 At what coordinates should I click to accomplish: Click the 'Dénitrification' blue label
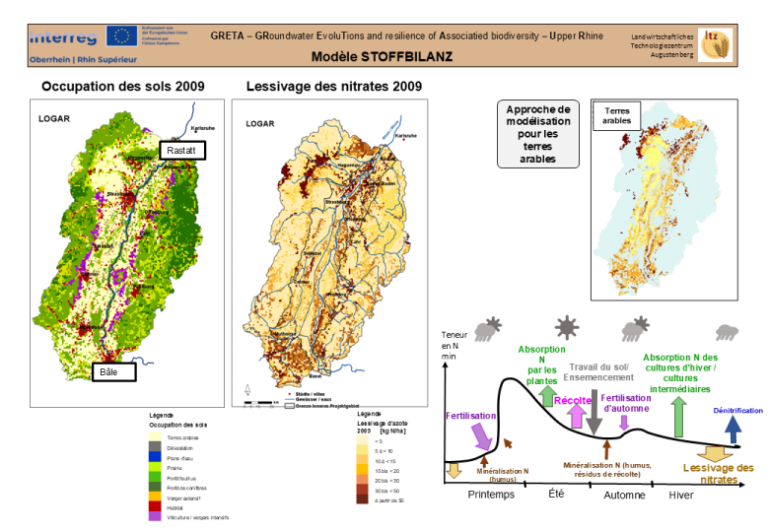[737, 411]
